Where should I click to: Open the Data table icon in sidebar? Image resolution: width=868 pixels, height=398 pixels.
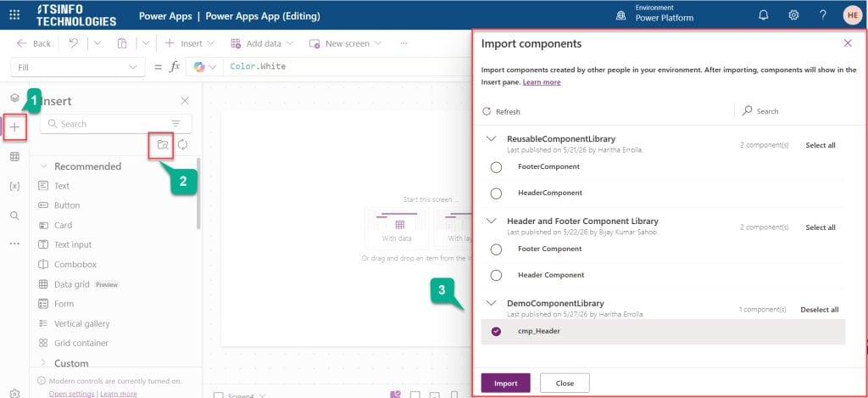[x=15, y=157]
